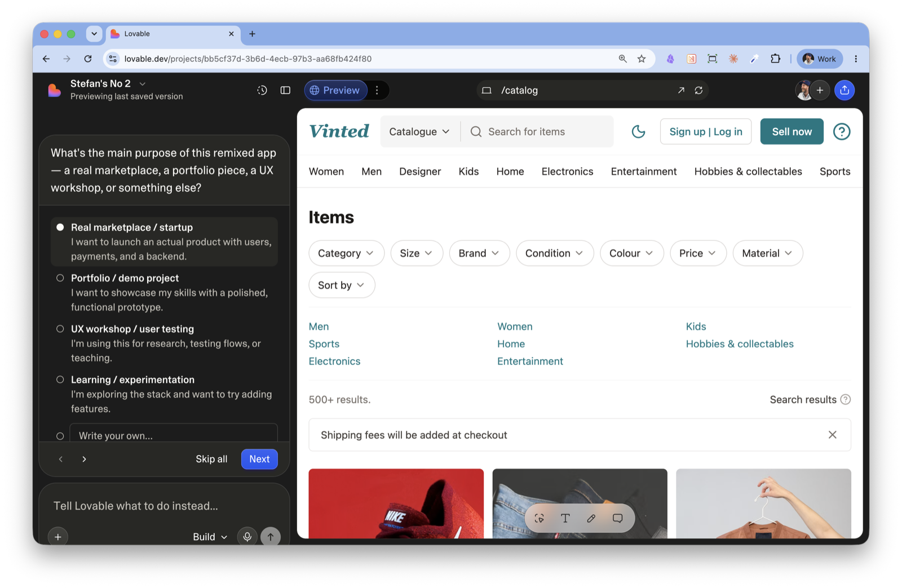The image size is (902, 588).
Task: Click Sign up | Log in
Action: tap(706, 131)
